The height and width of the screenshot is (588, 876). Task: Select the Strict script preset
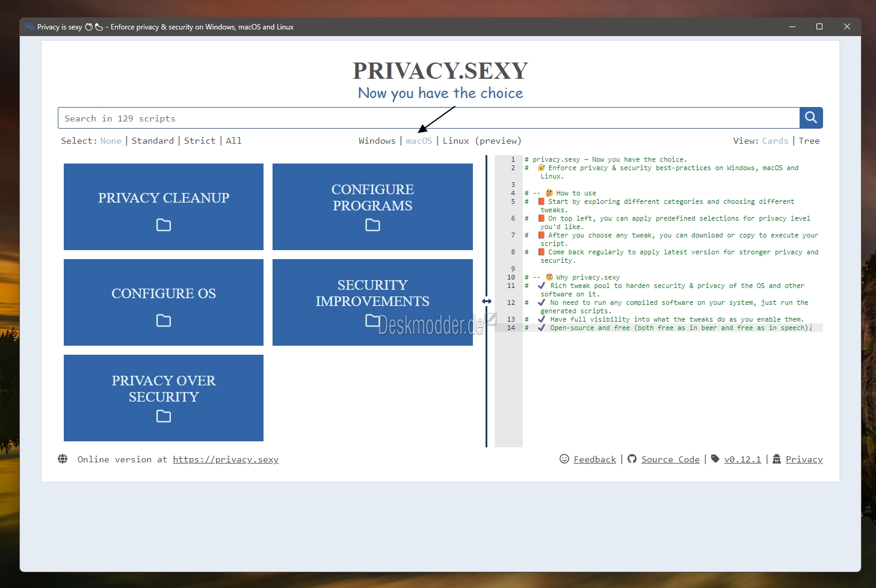[x=199, y=141]
